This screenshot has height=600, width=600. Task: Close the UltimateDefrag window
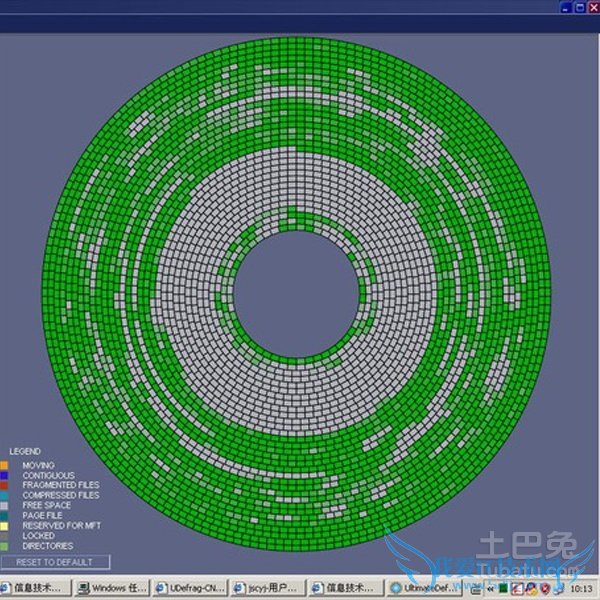point(594,8)
